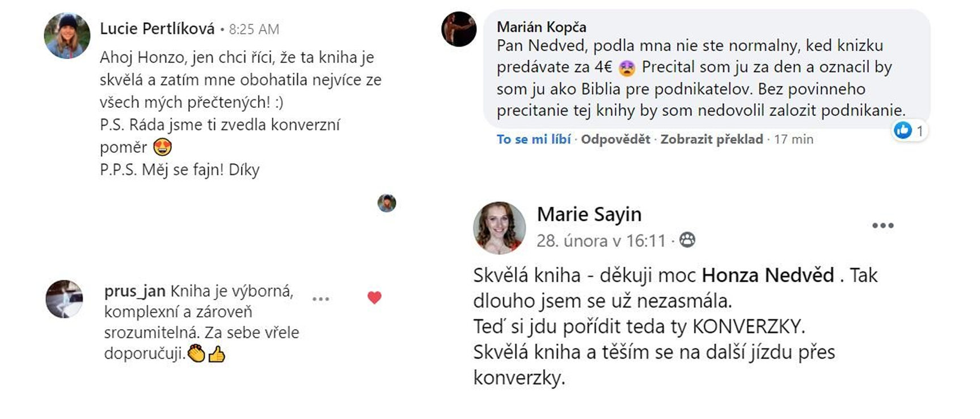Image resolution: width=980 pixels, height=419 pixels.
Task: Open the tagged "Honza Nedvěd" profile link
Action: coord(767,275)
